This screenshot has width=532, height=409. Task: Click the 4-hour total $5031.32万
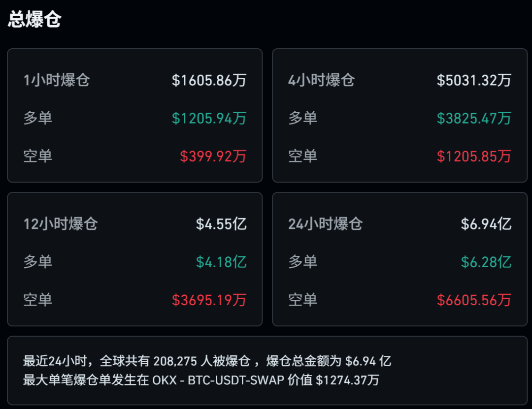pyautogui.click(x=474, y=80)
